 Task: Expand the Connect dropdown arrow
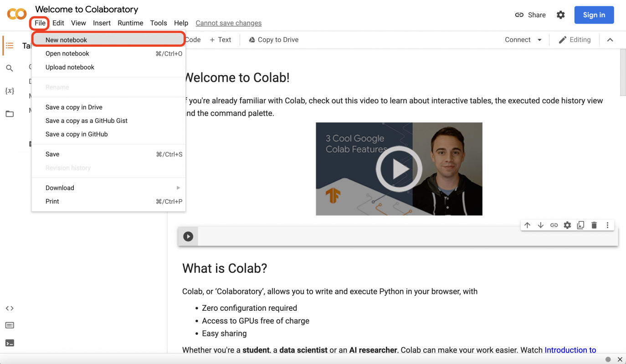click(x=540, y=40)
